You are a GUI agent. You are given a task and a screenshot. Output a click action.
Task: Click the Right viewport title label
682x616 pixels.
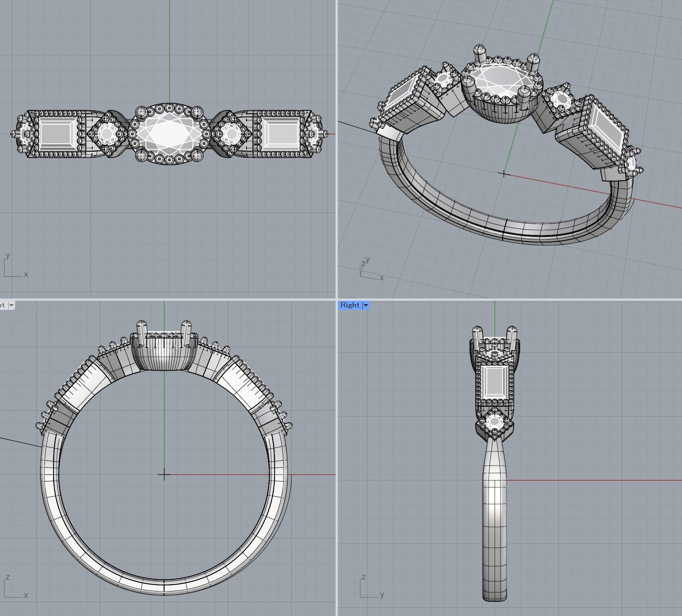coord(350,305)
